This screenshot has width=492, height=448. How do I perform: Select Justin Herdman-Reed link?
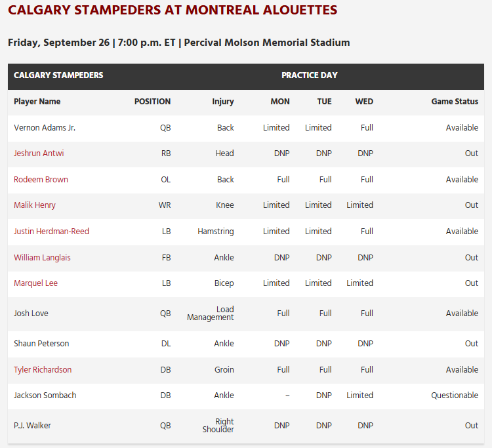coord(51,232)
